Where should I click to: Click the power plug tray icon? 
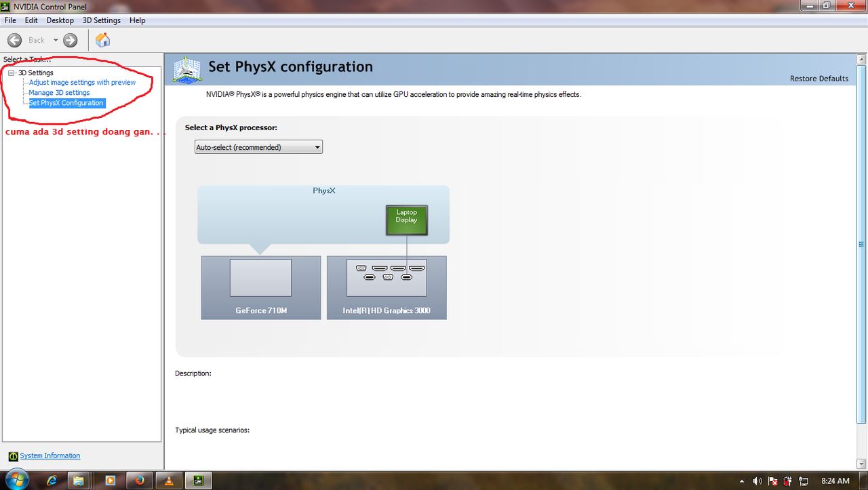(787, 481)
